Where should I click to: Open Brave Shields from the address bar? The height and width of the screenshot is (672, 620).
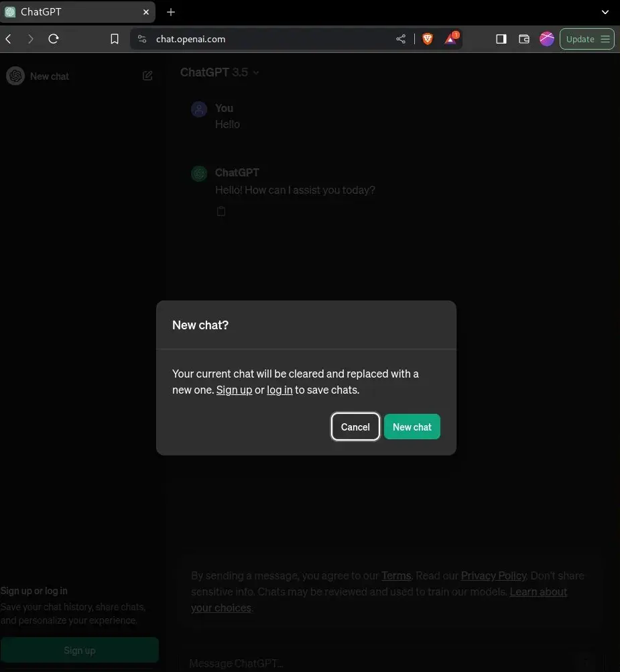tap(427, 39)
